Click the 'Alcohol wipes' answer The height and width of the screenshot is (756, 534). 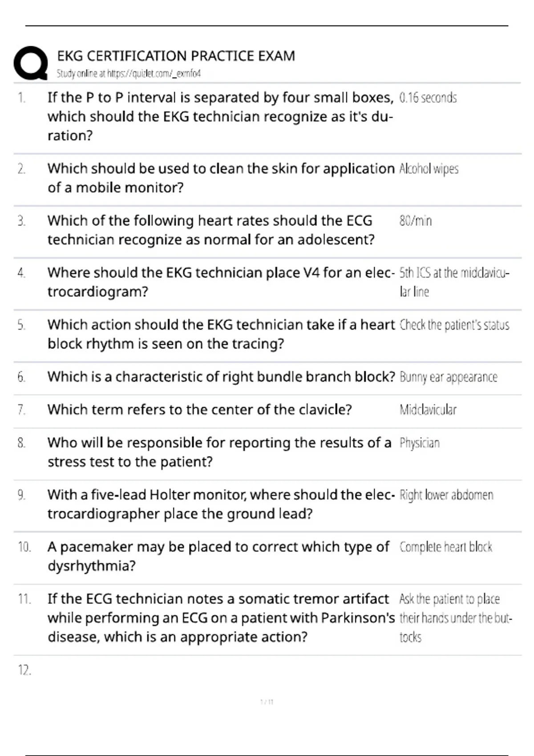pyautogui.click(x=429, y=169)
